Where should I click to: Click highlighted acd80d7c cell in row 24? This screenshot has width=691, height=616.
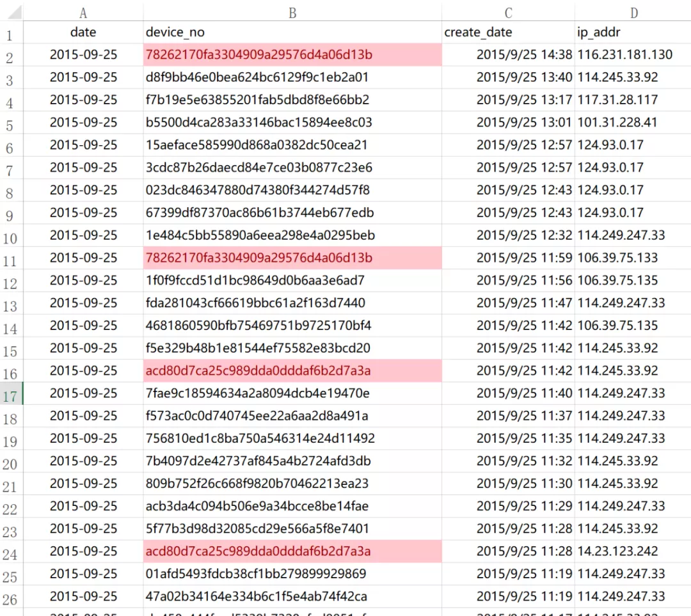pos(292,551)
